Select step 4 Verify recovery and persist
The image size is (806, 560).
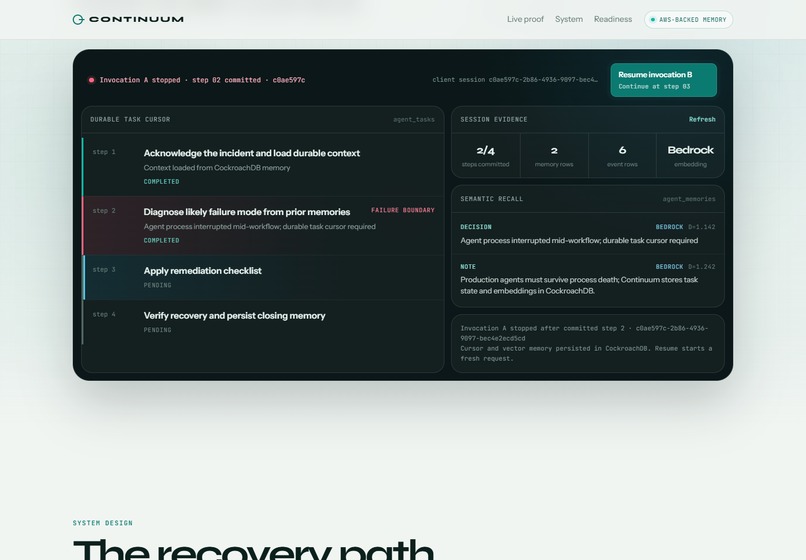tap(263, 322)
